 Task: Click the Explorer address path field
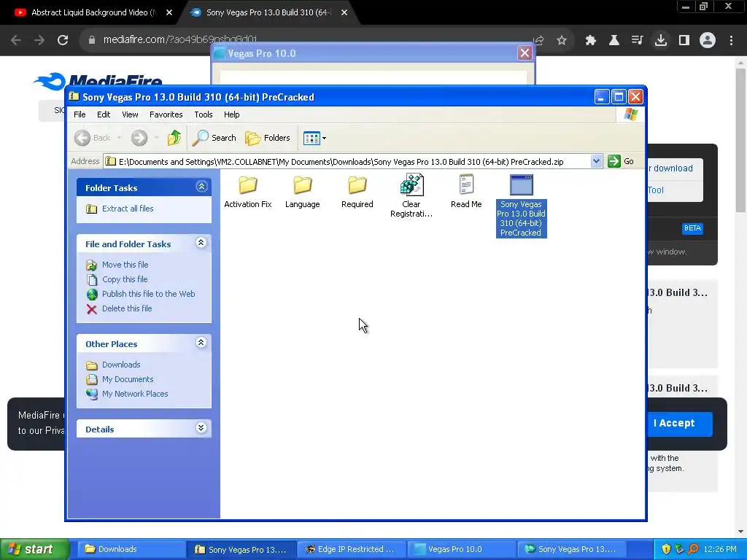point(347,161)
